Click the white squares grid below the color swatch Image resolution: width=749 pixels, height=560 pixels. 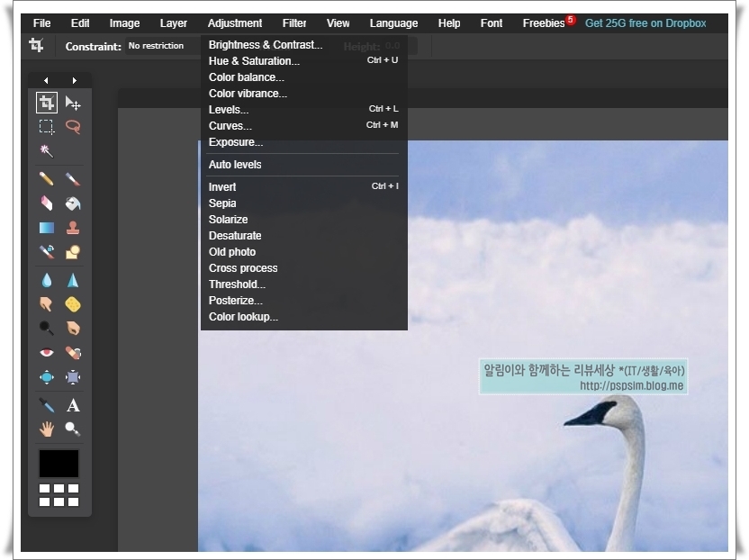point(59,495)
